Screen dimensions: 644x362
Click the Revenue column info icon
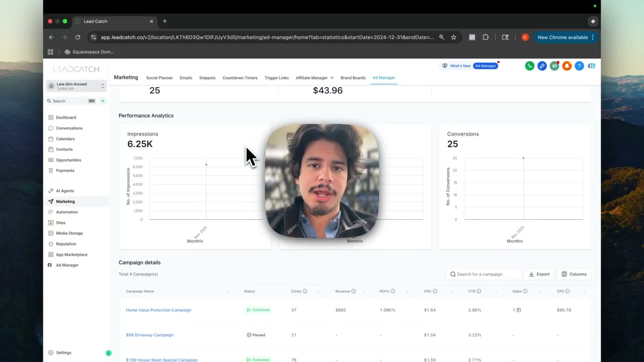353,291
